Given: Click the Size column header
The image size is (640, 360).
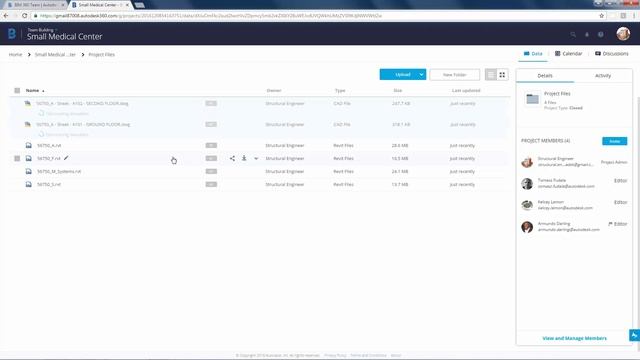Looking at the screenshot, I should tap(398, 91).
